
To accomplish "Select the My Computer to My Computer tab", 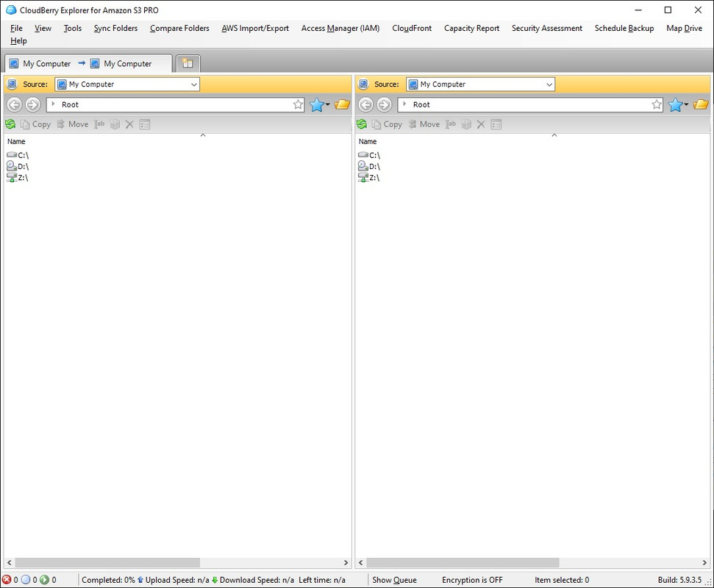I will tap(88, 64).
